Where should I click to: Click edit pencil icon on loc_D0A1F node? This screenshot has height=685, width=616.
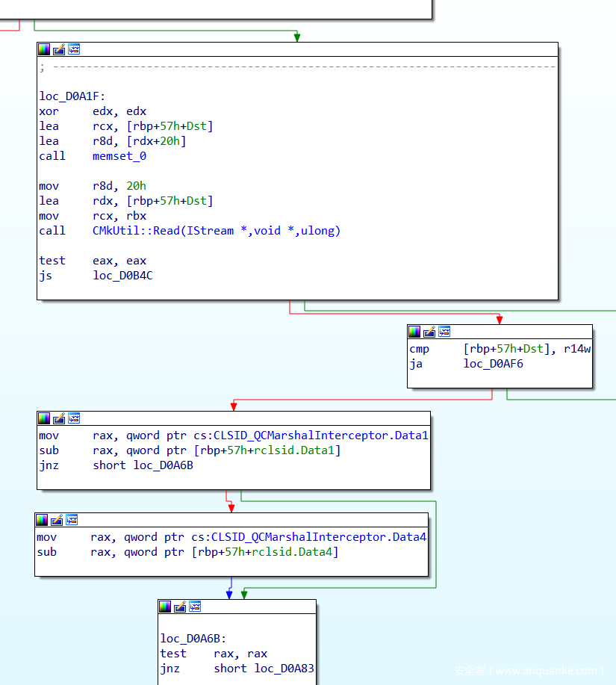59,49
